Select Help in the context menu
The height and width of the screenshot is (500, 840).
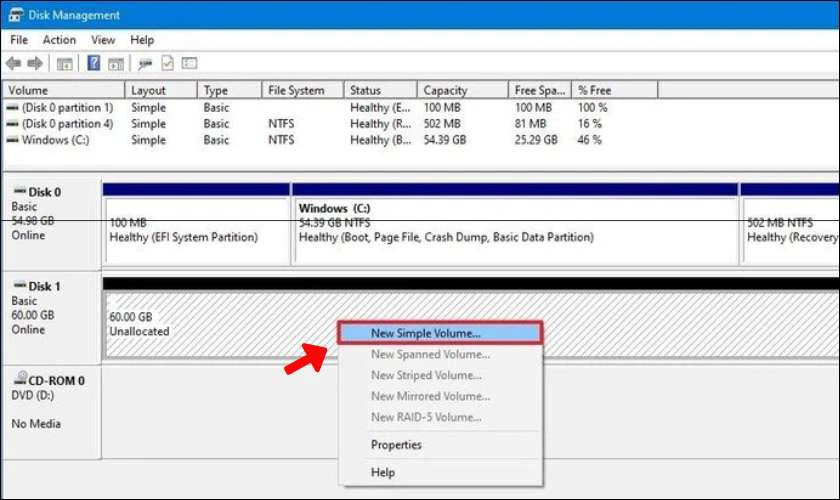382,473
